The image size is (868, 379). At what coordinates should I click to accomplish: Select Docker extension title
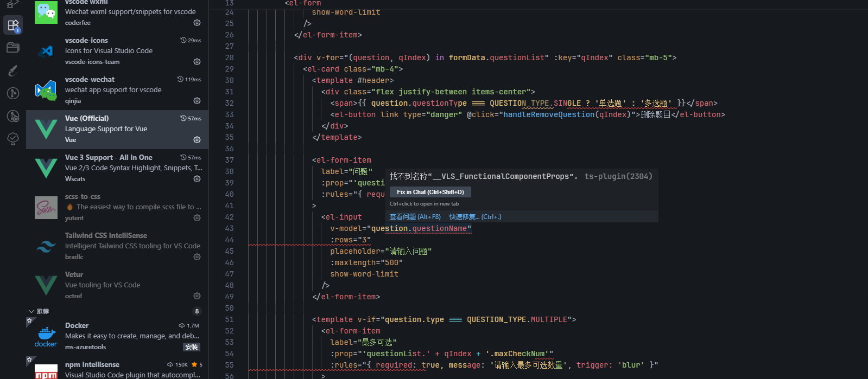[77, 325]
